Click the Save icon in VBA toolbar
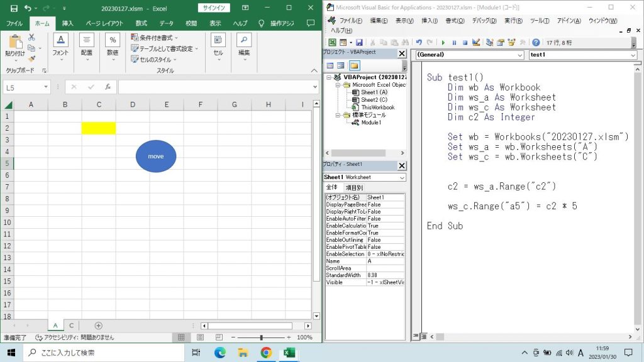Image resolution: width=644 pixels, height=362 pixels. click(359, 43)
